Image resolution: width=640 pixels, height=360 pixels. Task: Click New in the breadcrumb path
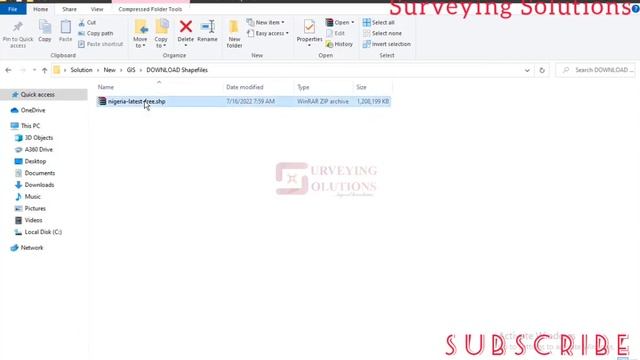click(109, 70)
